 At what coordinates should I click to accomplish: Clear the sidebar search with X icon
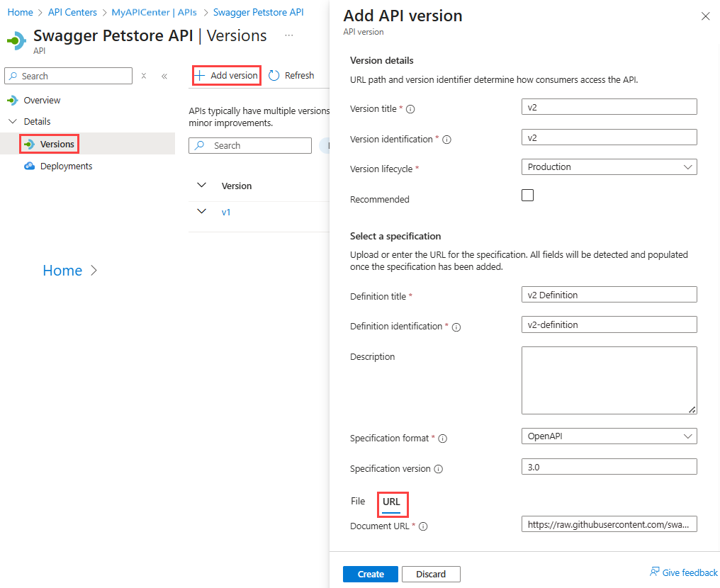(x=144, y=76)
